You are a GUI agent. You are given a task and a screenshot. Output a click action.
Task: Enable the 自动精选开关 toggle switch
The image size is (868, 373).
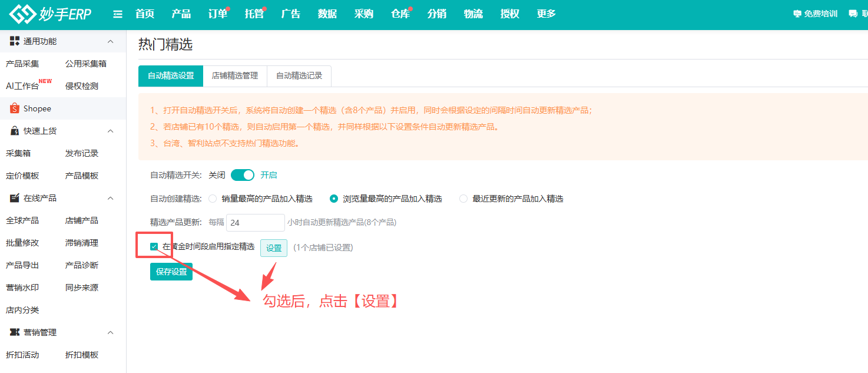242,174
